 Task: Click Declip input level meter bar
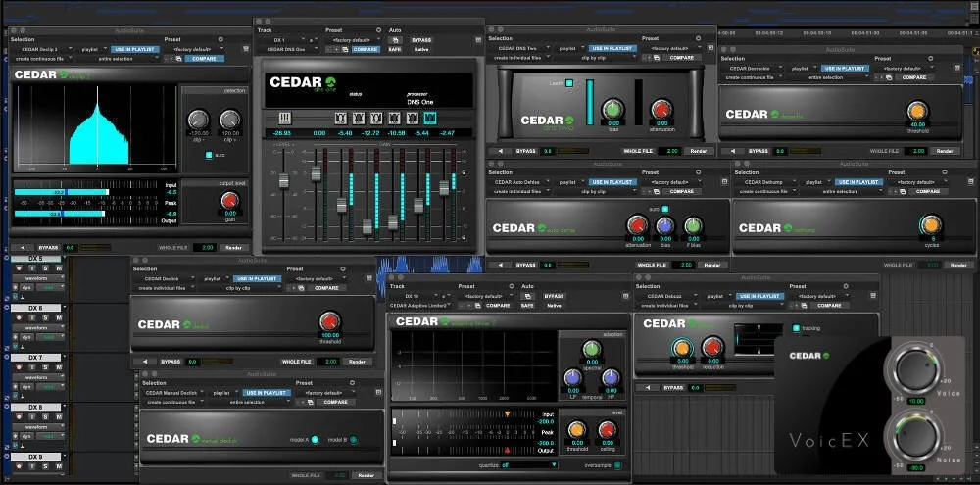tap(61, 192)
